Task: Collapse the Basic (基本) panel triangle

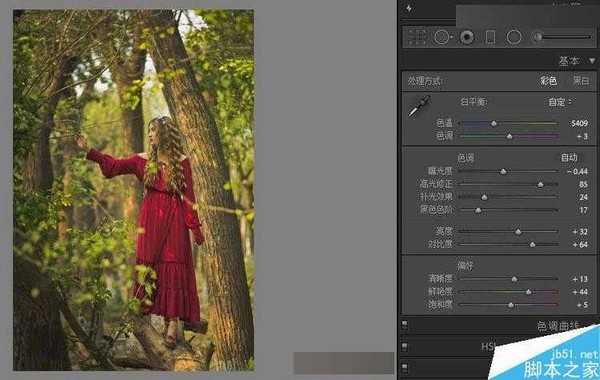Action: 592,61
